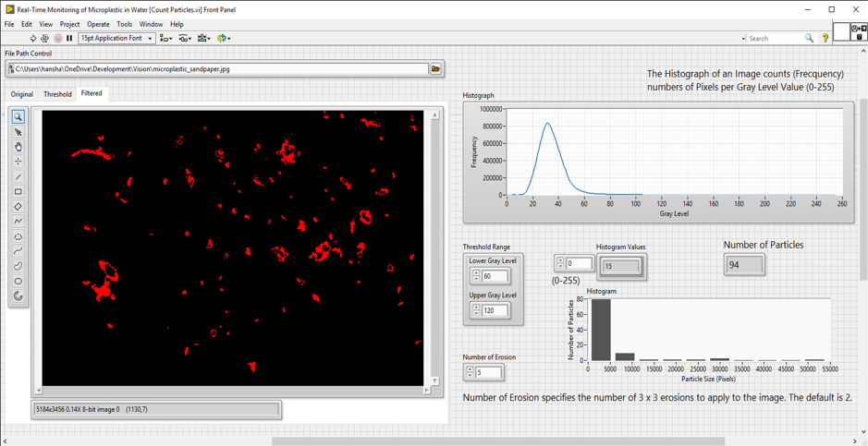The width and height of the screenshot is (868, 446).
Task: Click the Lower Gray Level stepper arrows
Action: [x=475, y=276]
